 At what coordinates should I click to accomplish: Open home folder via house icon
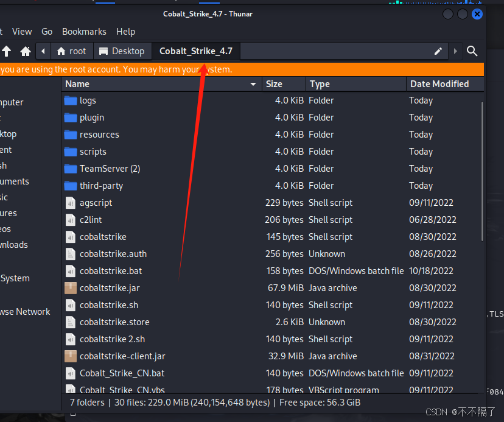click(26, 51)
